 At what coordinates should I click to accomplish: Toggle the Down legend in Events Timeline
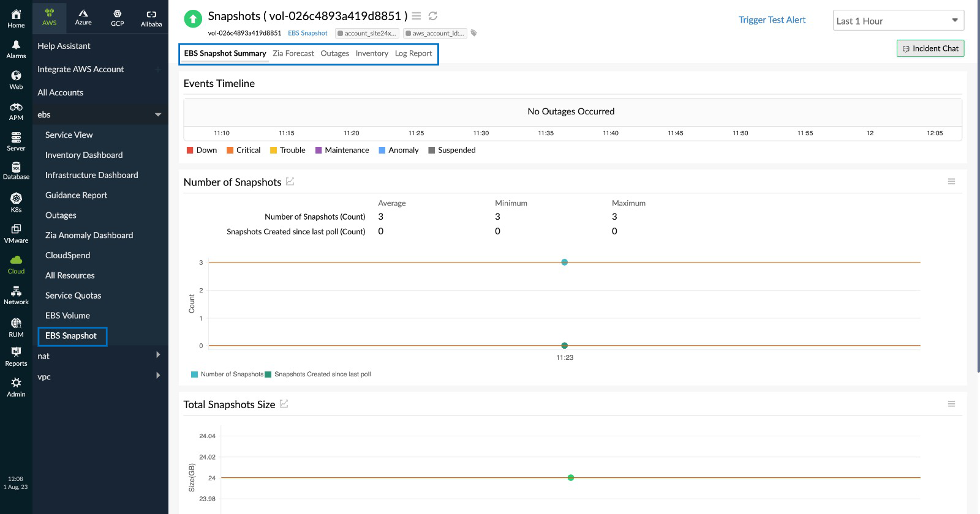tap(202, 150)
